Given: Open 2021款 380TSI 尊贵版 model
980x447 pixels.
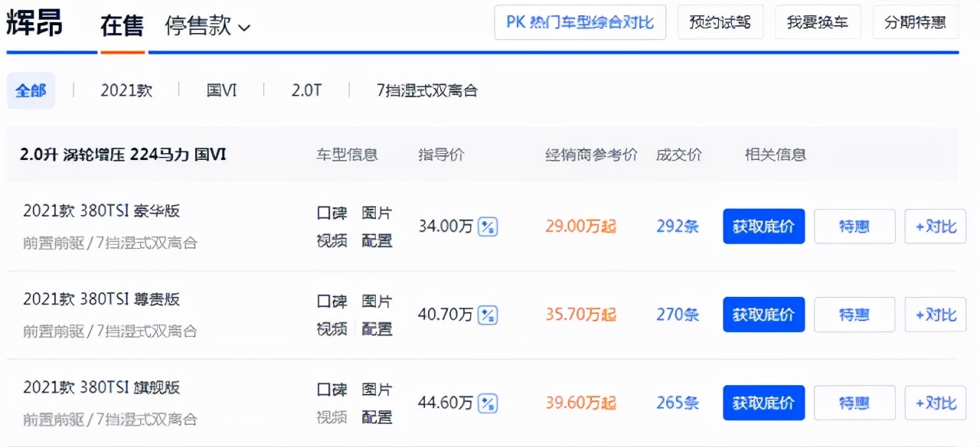Looking at the screenshot, I should pyautogui.click(x=101, y=299).
